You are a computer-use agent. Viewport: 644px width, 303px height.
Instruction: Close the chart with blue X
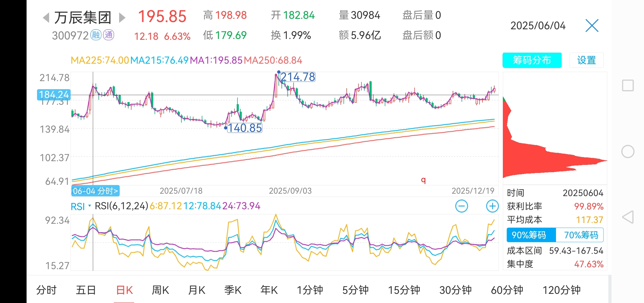pos(592,26)
